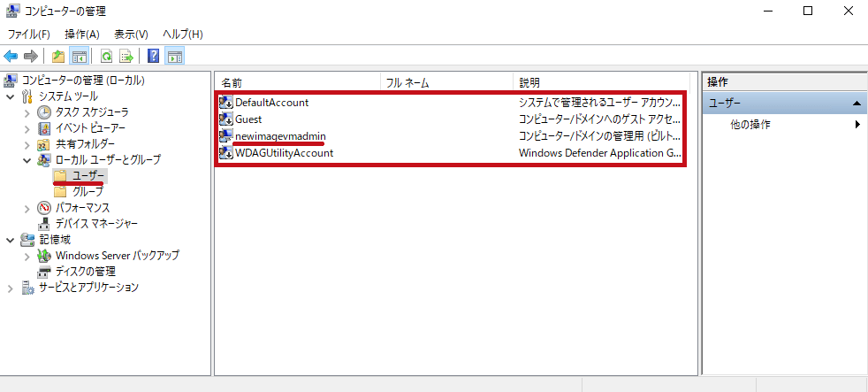Expand the タスク スケジューラ tree node
The image size is (868, 392).
(27, 112)
